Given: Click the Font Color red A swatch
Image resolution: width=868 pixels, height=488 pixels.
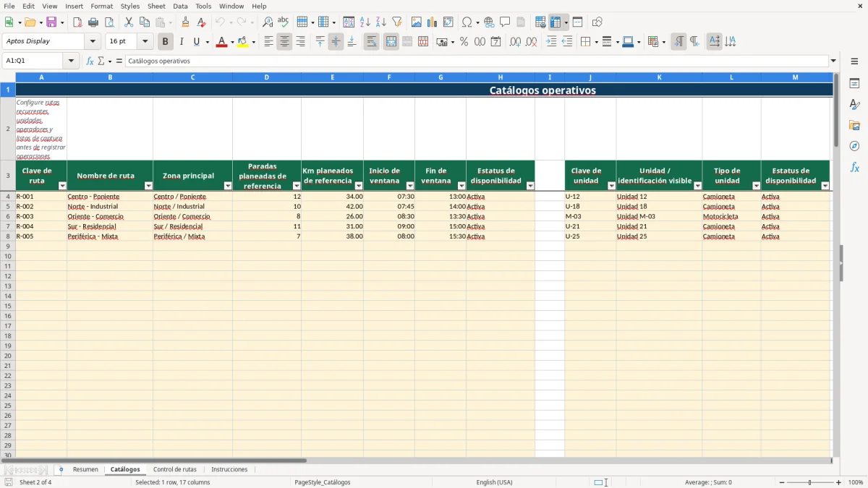Looking at the screenshot, I should (222, 42).
